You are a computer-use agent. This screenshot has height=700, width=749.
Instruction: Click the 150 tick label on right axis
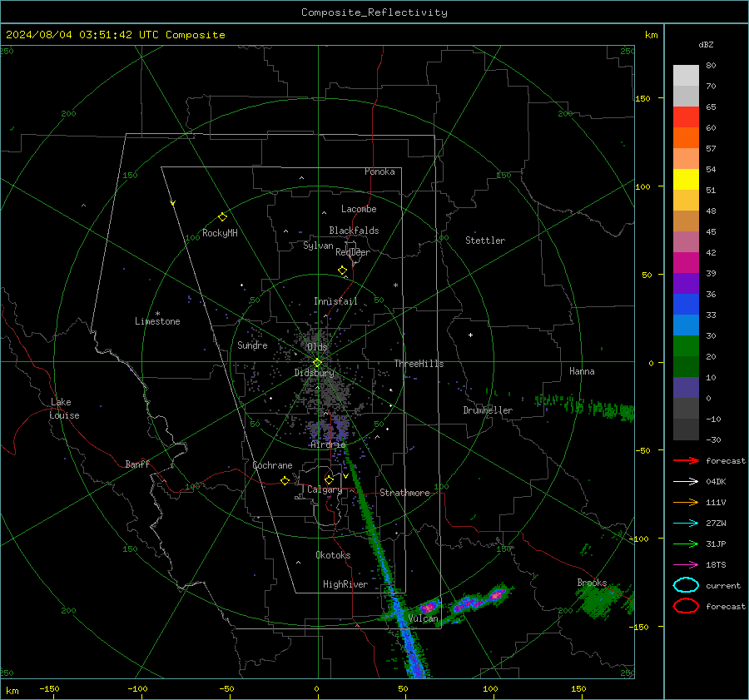pos(642,98)
